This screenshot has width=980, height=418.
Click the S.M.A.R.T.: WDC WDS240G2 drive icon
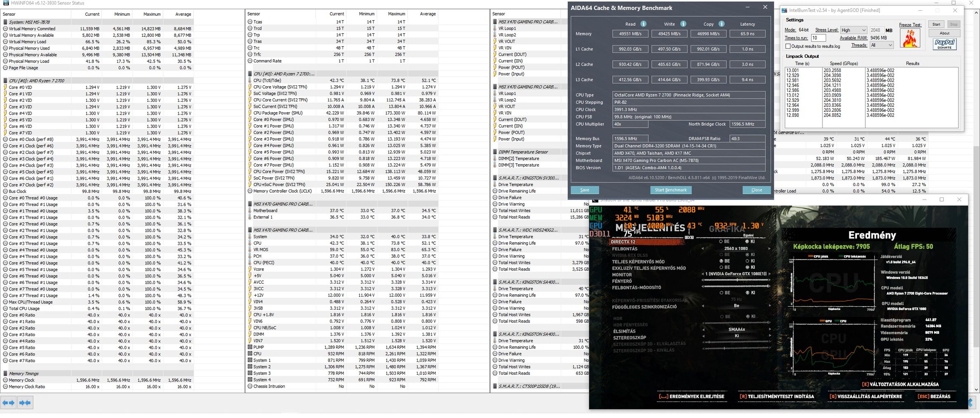coord(495,230)
